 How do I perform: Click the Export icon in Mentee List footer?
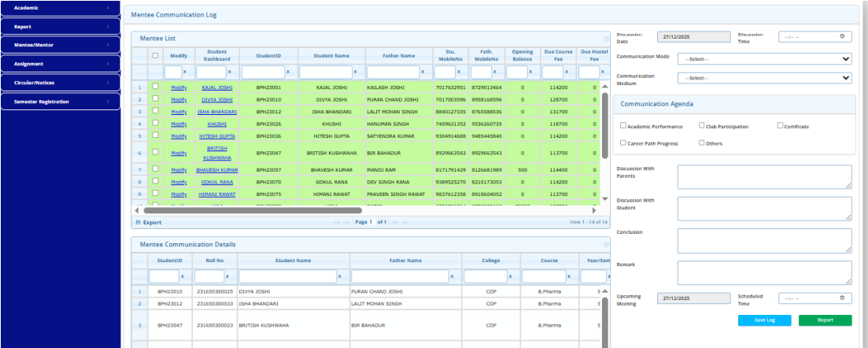[x=137, y=223]
